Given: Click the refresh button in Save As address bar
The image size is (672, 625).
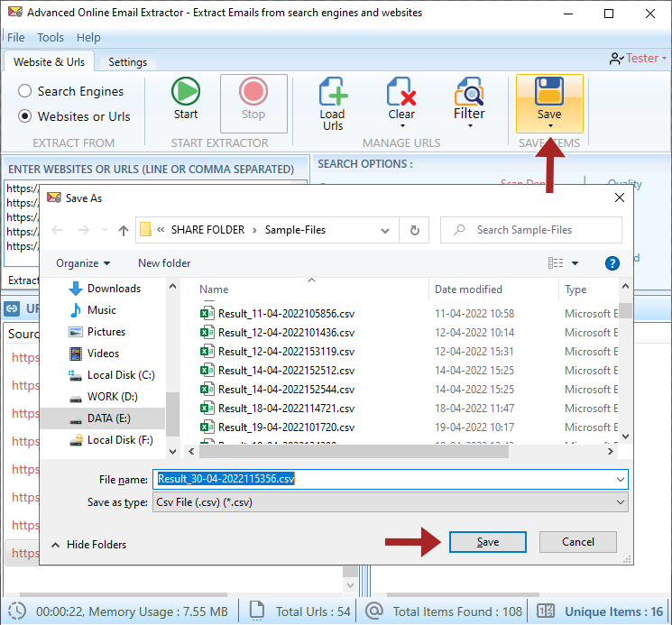Looking at the screenshot, I should (414, 231).
